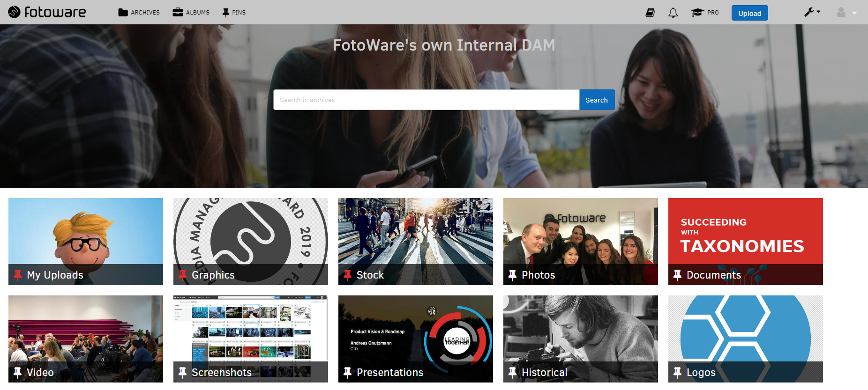
Task: Click the pin icon on Historical
Action: (513, 373)
